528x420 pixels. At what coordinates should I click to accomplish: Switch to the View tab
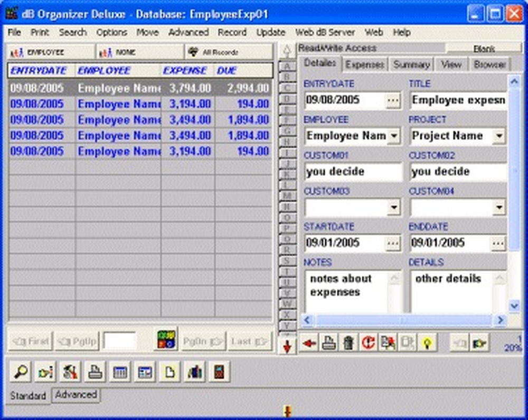451,64
